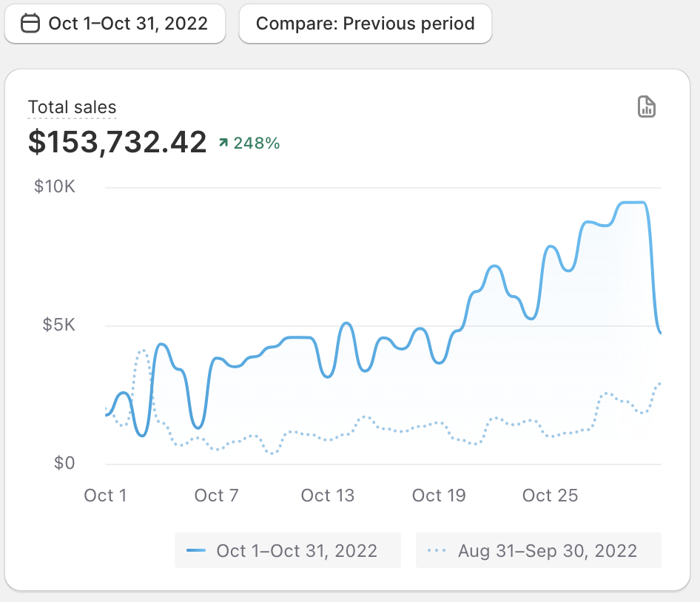Click the Total sales heading link
This screenshot has width=700, height=602.
click(x=72, y=107)
